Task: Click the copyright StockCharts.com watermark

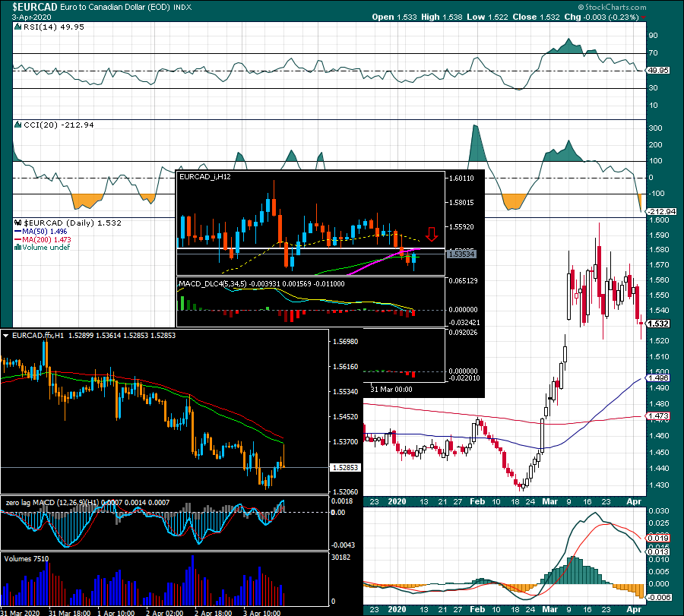Action: [x=612, y=7]
